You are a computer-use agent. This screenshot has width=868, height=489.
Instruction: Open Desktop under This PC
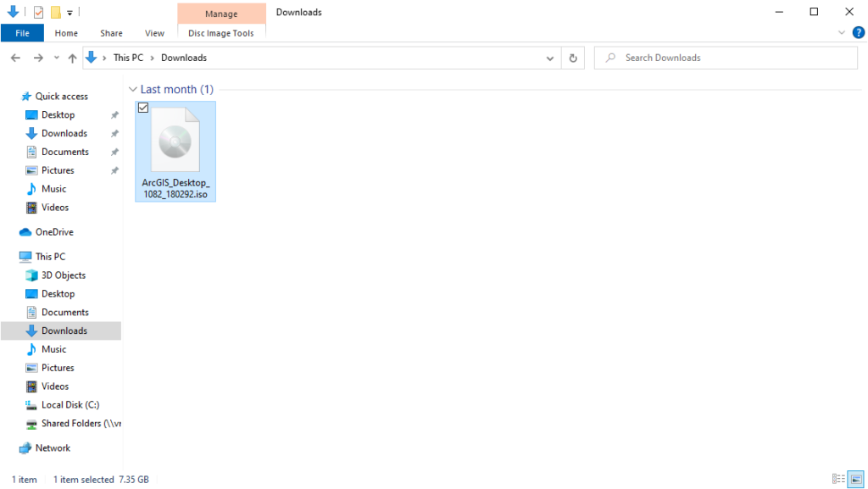[x=58, y=294]
